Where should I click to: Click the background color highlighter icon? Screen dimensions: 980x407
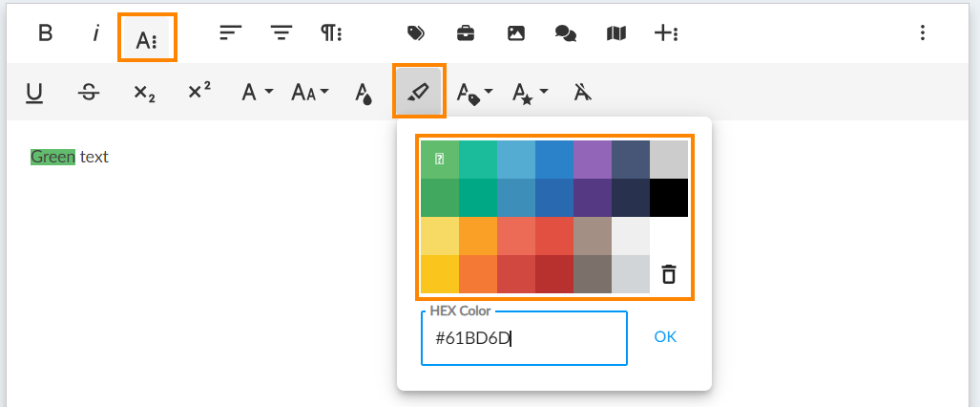(419, 92)
